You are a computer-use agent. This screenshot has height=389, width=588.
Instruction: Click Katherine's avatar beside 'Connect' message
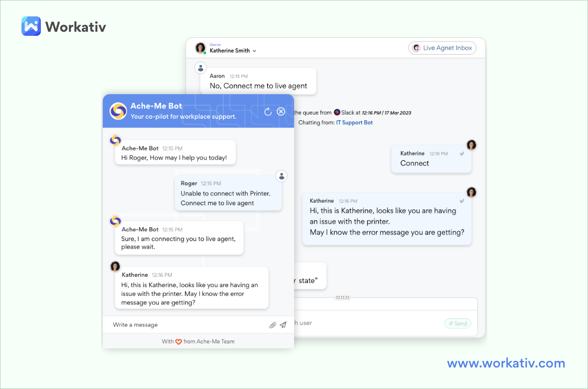471,145
